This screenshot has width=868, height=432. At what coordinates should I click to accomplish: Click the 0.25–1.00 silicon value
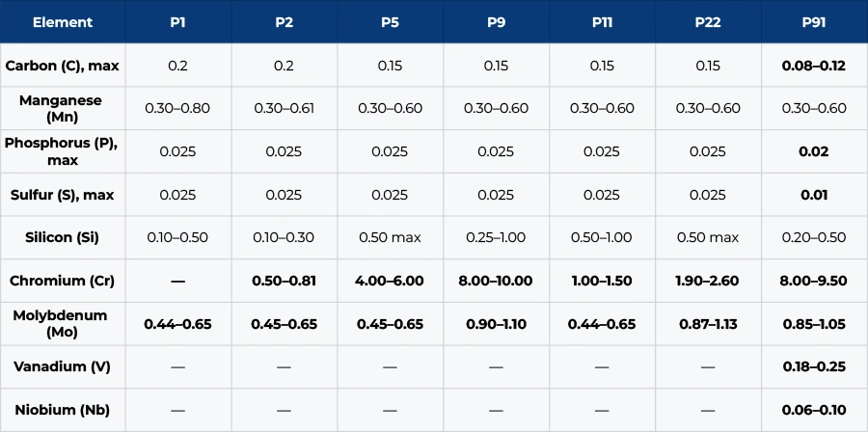[x=496, y=237]
